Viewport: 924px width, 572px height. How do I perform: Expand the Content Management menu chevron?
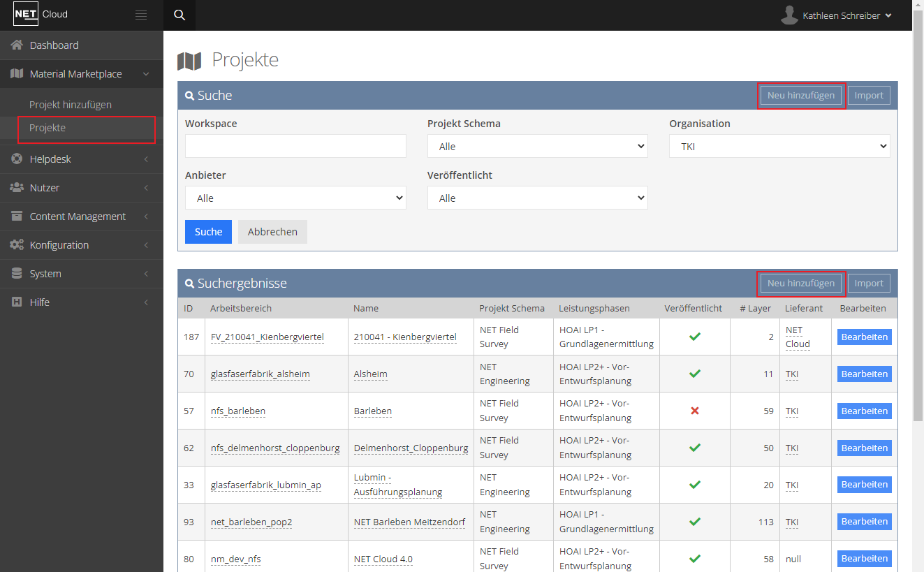(x=146, y=217)
